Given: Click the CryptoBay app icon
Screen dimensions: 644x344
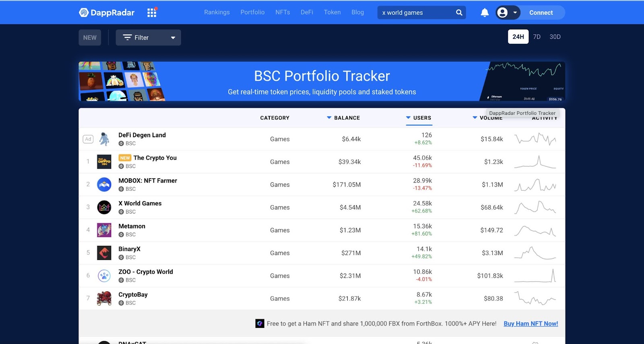Looking at the screenshot, I should pyautogui.click(x=104, y=299).
